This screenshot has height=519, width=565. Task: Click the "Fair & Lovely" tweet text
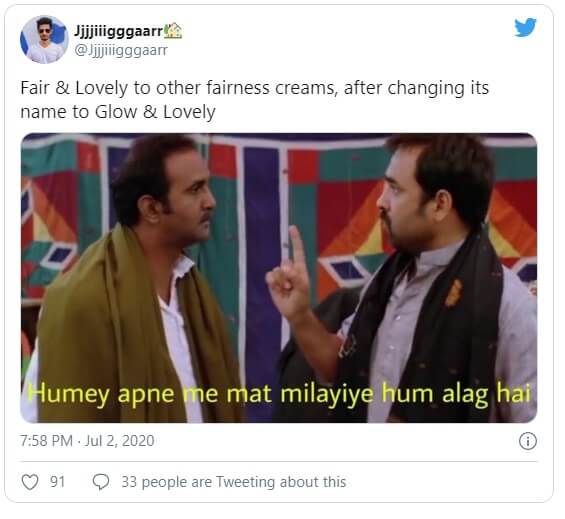click(74, 88)
